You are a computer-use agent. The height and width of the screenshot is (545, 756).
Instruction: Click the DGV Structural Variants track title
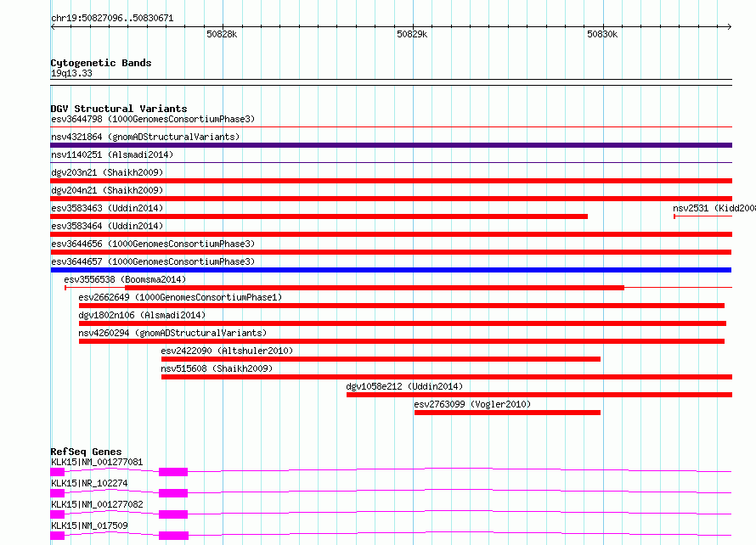tap(119, 109)
